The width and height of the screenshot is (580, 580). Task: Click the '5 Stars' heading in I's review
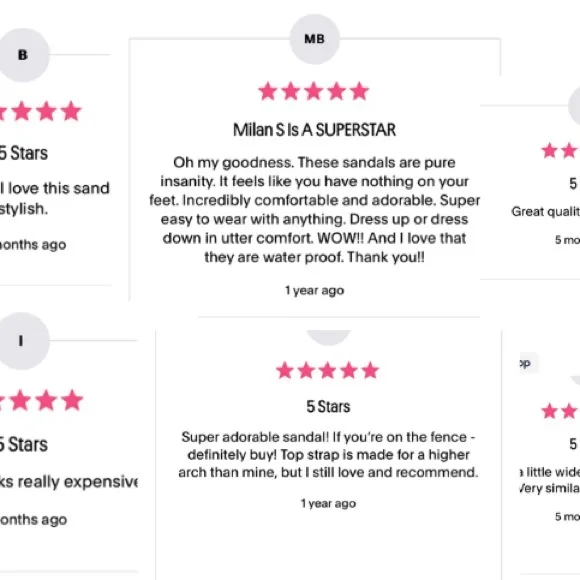[x=24, y=444]
